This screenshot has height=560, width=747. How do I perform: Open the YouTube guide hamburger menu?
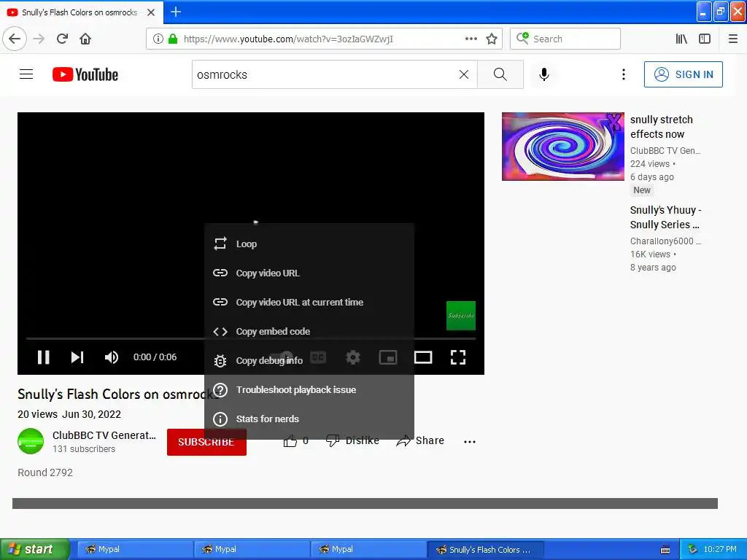tap(26, 74)
